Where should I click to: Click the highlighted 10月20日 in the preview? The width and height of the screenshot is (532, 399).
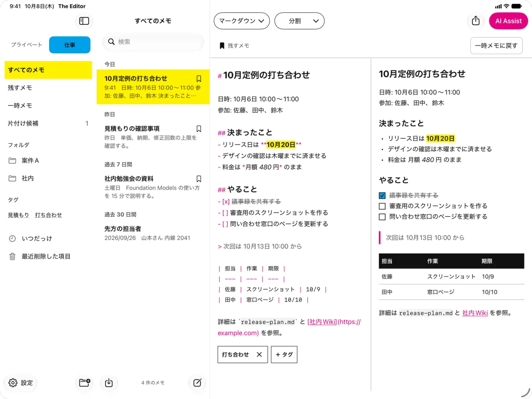point(441,138)
